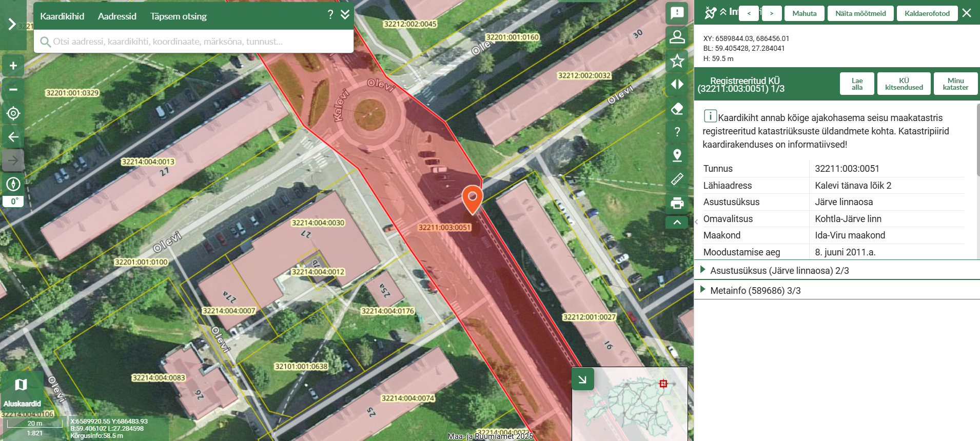The width and height of the screenshot is (980, 441).
Task: Center map on my location
Action: coord(13,113)
